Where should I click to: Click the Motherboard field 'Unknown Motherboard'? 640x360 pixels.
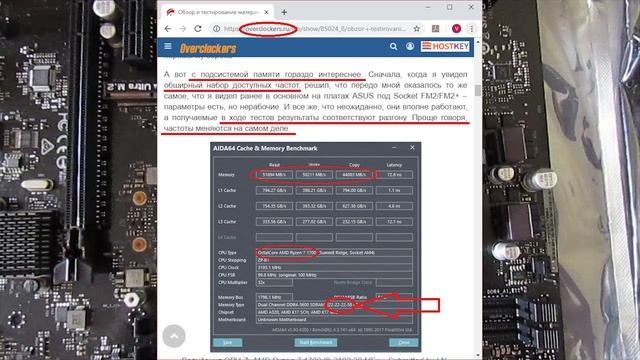(334, 320)
